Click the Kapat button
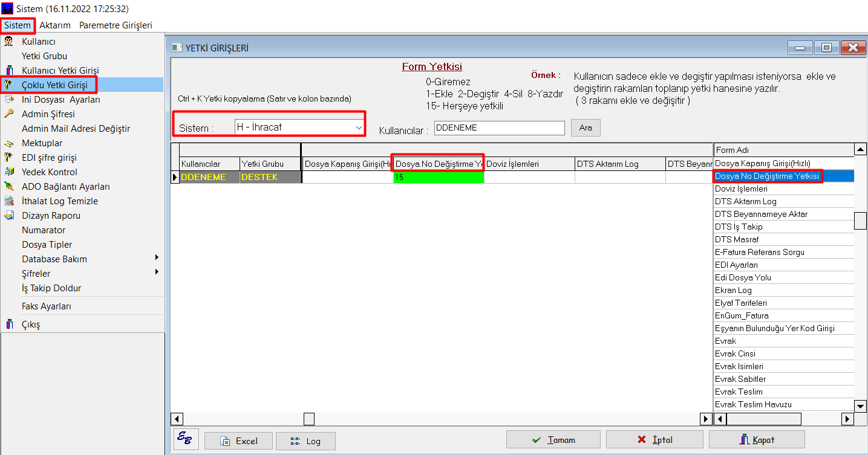The height and width of the screenshot is (455, 868). (x=757, y=440)
